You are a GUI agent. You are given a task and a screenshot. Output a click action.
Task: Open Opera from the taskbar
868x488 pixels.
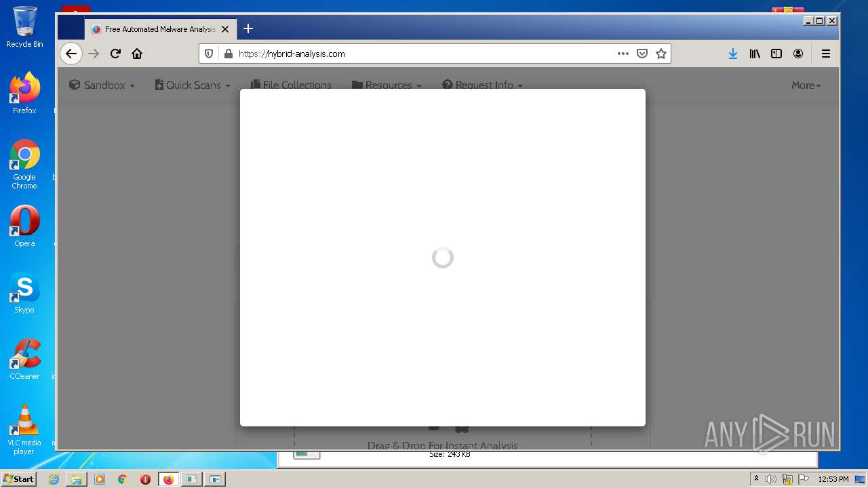(145, 479)
